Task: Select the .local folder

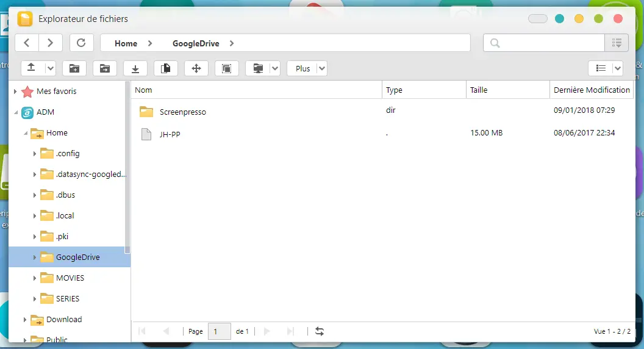Action: [65, 215]
